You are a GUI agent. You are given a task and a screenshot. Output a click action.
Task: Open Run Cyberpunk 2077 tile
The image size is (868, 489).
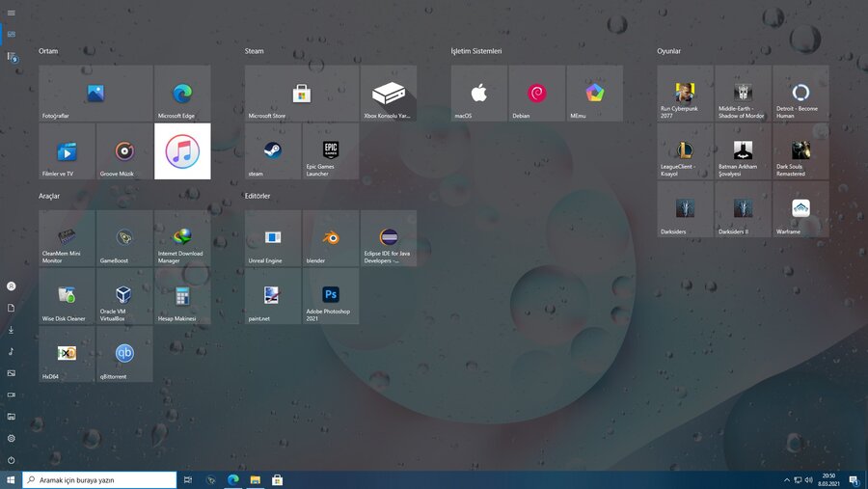pyautogui.click(x=685, y=94)
